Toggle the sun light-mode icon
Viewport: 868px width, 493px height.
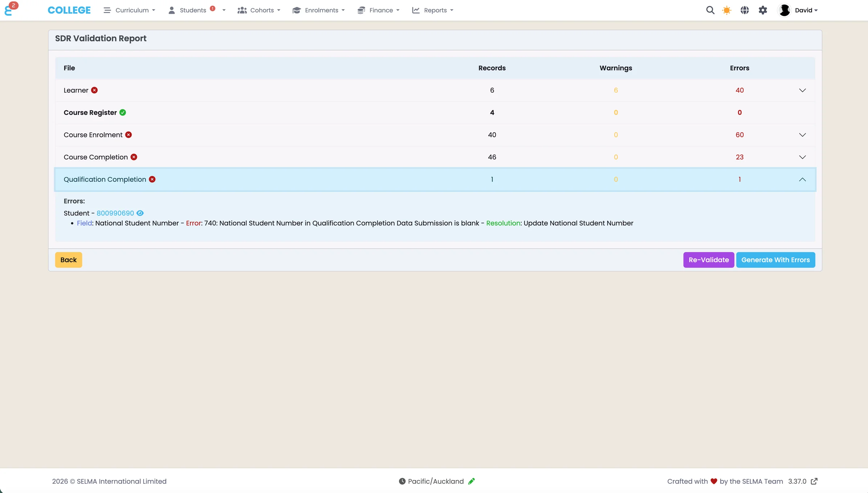click(727, 10)
